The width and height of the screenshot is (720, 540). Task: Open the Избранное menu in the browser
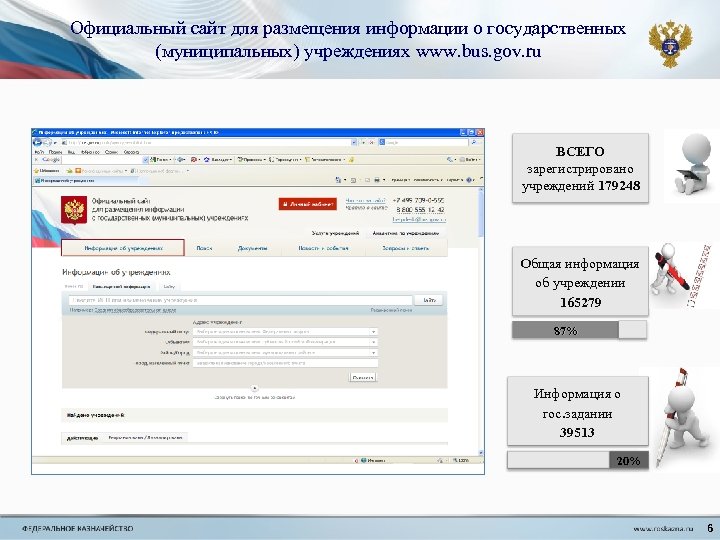pyautogui.click(x=90, y=152)
